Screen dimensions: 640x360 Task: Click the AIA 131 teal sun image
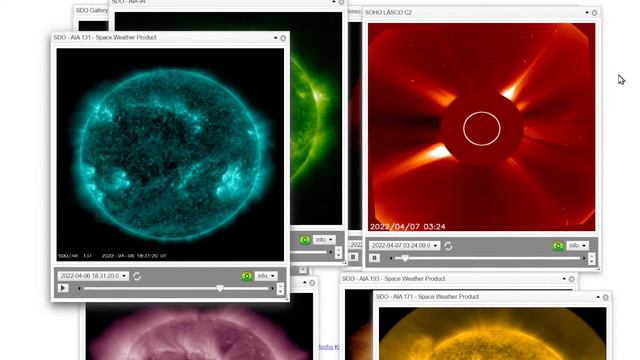[x=170, y=155]
